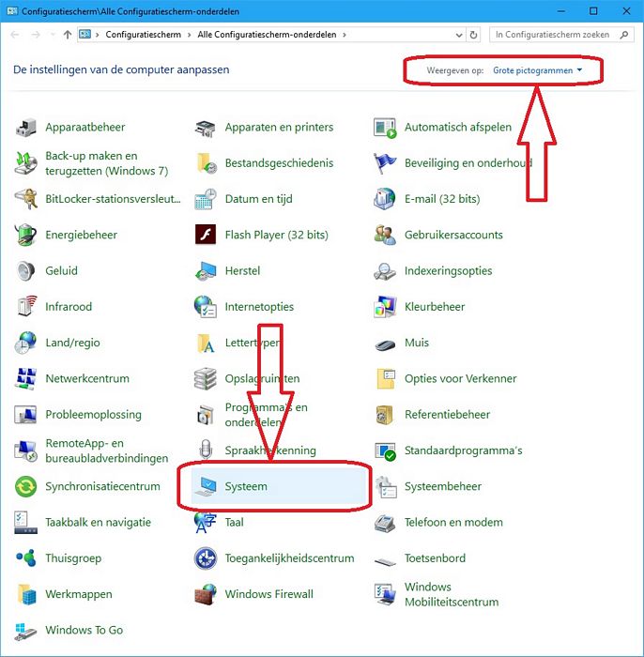The image size is (644, 657).
Task: Open the Referentiebeheer safe icon
Action: (385, 415)
